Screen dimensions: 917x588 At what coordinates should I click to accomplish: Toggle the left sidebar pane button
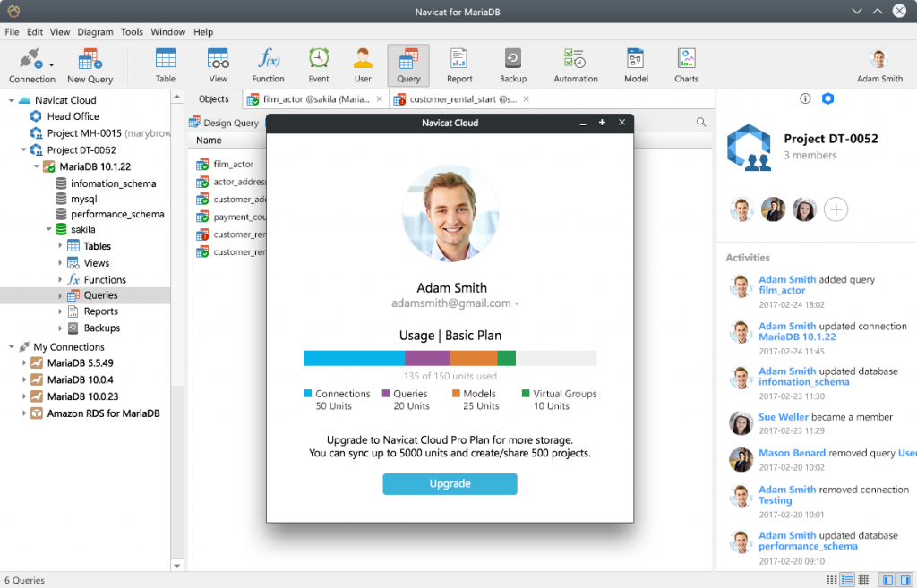coord(887,580)
